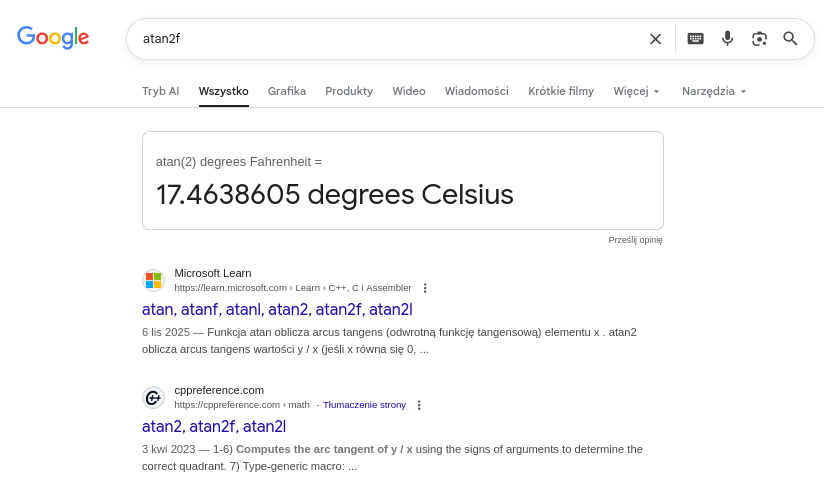Open atan2, atan2f, atan2l cppreference link
Image resolution: width=824 pixels, height=484 pixels.
click(214, 426)
